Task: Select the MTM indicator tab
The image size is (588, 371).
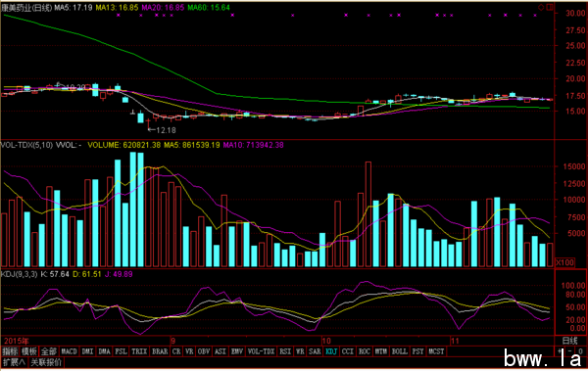Action: tap(381, 351)
